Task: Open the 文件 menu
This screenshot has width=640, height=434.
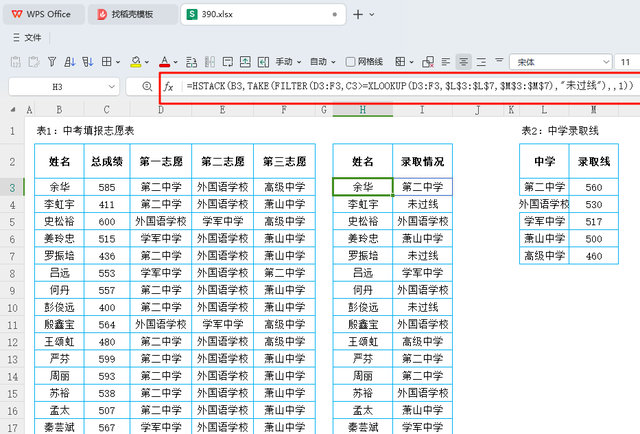Action: pos(27,38)
